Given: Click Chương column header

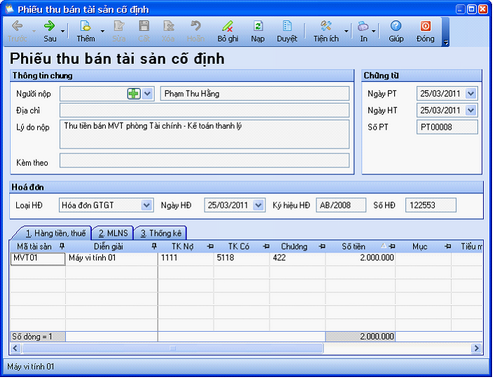Looking at the screenshot, I should pos(294,247).
